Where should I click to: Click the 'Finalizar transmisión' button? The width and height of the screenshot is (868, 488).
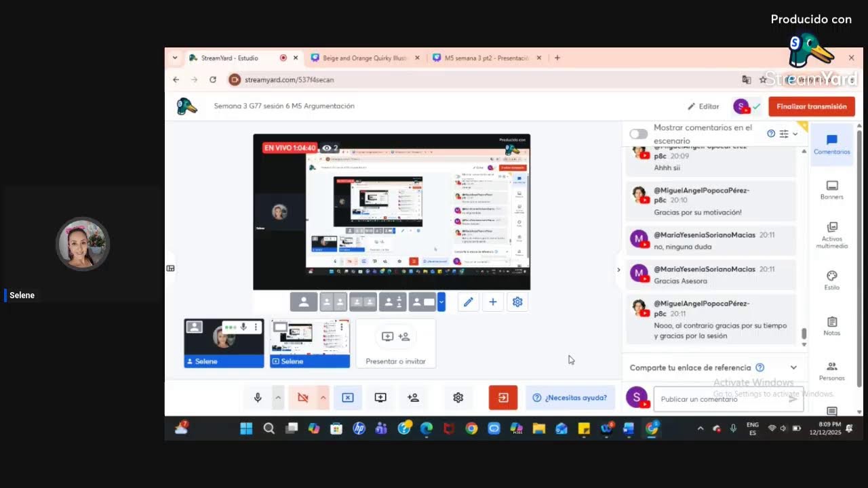[x=812, y=106]
